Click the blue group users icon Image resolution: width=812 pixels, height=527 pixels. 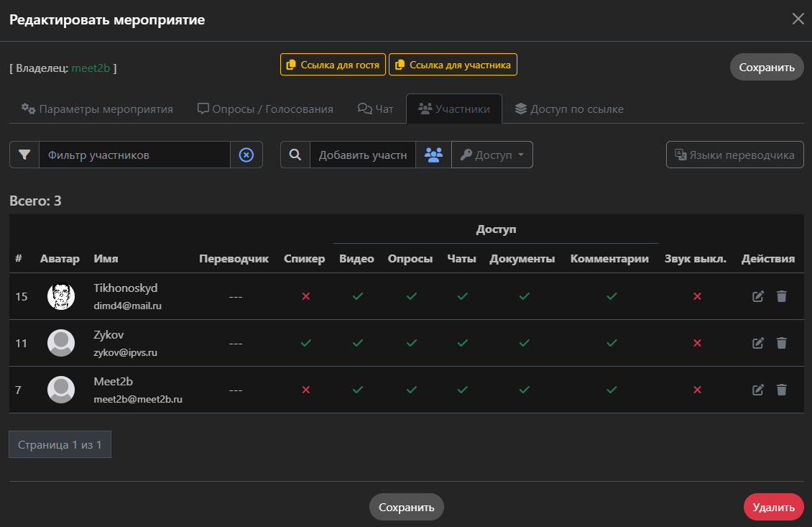433,155
